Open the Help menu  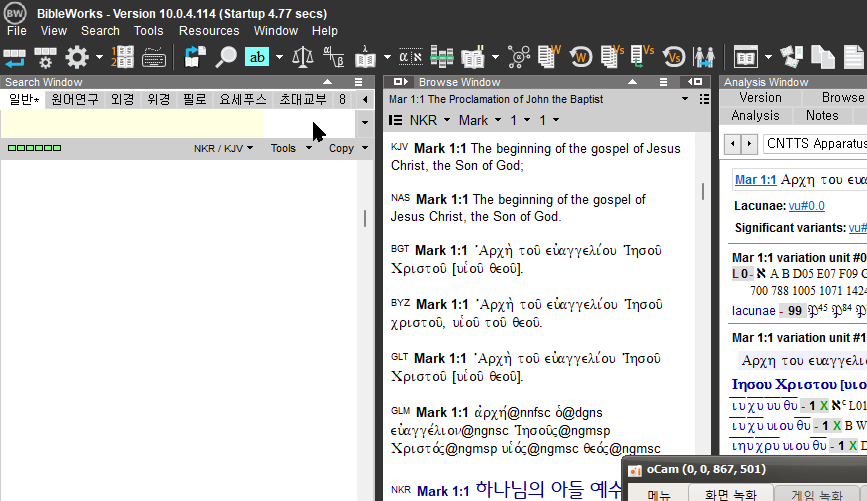click(325, 31)
